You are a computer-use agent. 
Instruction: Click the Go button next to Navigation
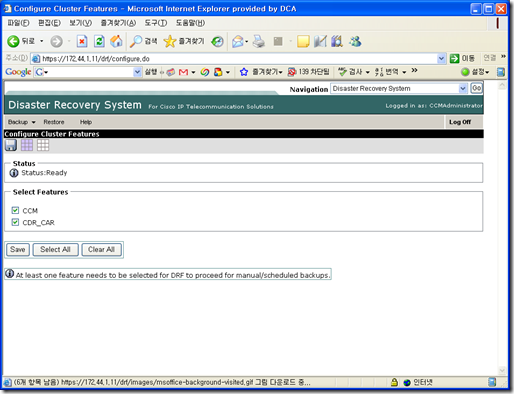point(476,88)
